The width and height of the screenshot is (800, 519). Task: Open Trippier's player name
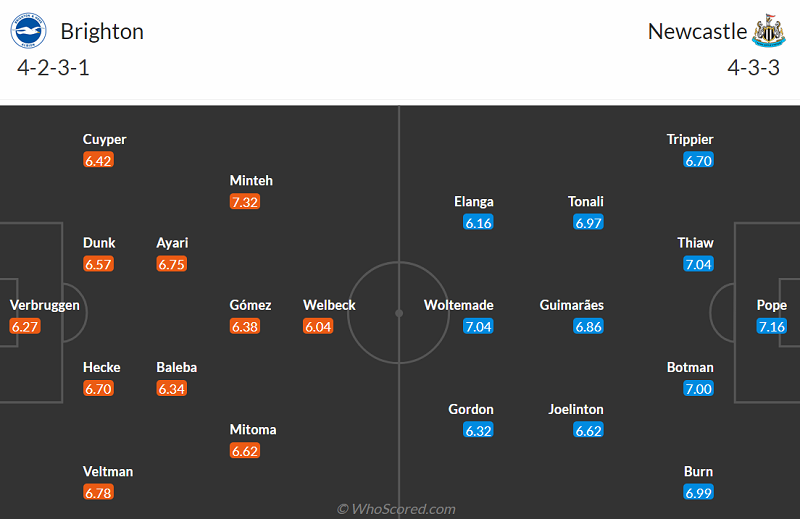click(x=690, y=139)
